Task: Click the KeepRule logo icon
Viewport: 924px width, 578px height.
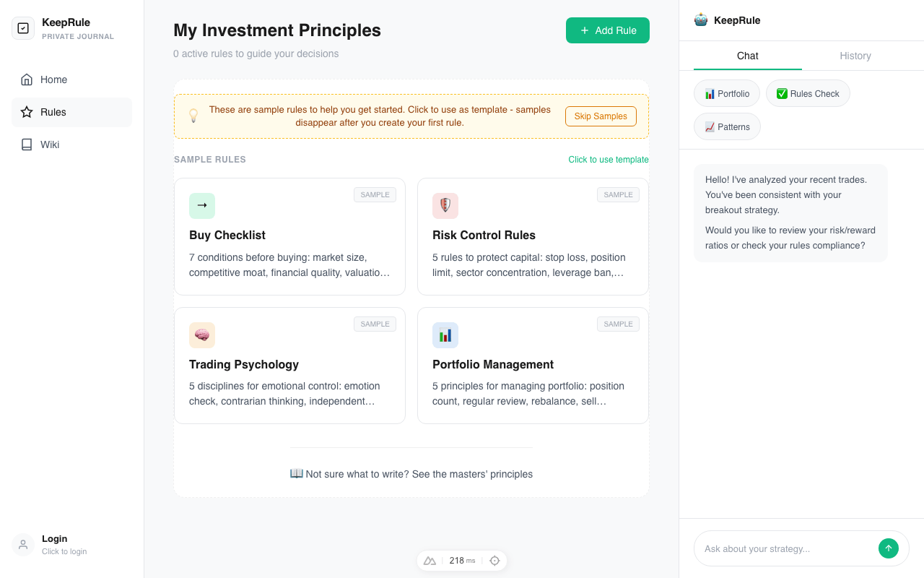Action: pyautogui.click(x=22, y=27)
